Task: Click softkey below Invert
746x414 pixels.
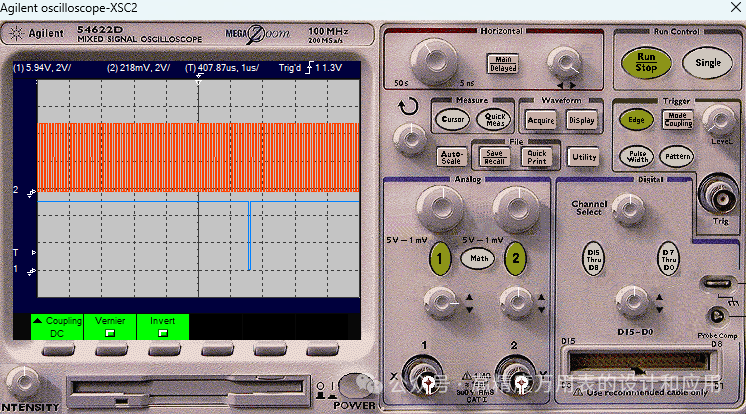Action: [164, 351]
